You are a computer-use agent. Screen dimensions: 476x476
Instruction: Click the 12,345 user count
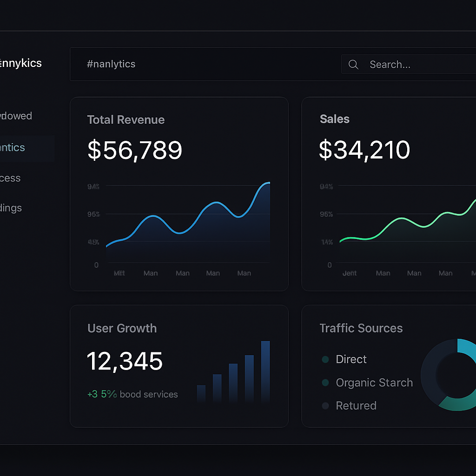coord(125,361)
